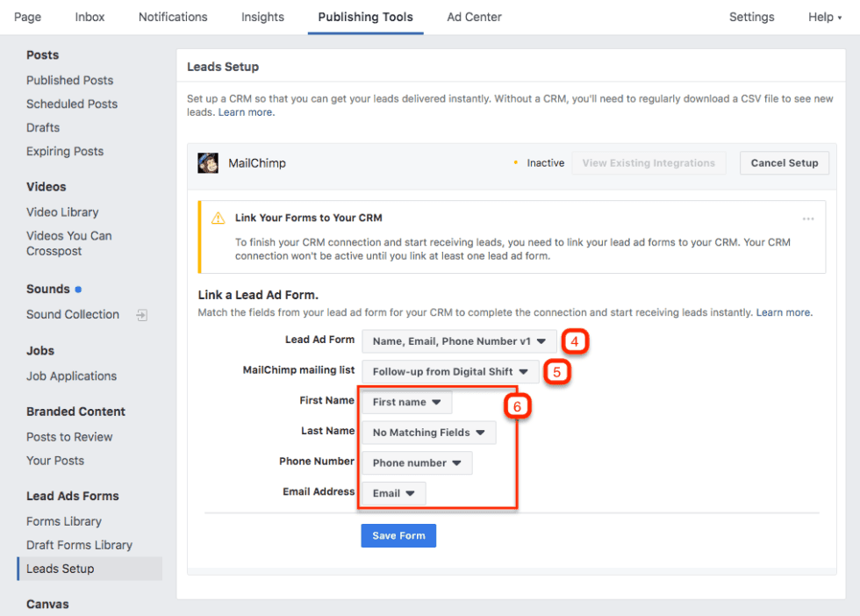Viewport: 860px width, 616px height.
Task: Click the yellow warning triangle icon
Action: pyautogui.click(x=216, y=218)
